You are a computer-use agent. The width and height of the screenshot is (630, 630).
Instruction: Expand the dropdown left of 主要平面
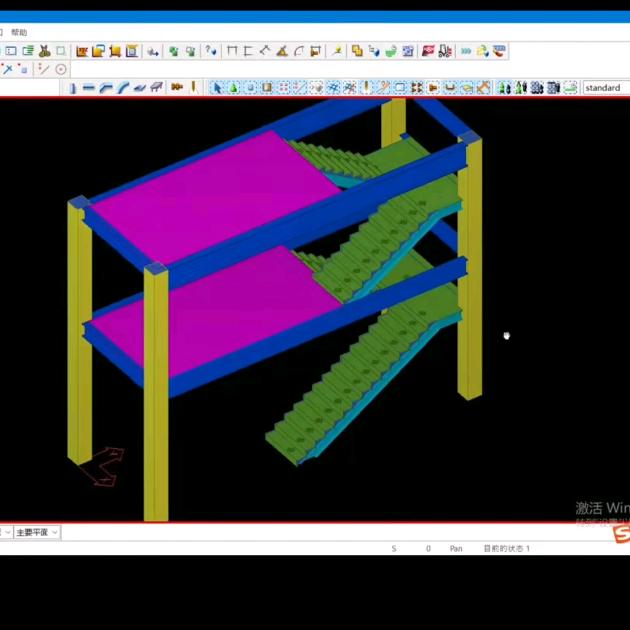click(6, 533)
